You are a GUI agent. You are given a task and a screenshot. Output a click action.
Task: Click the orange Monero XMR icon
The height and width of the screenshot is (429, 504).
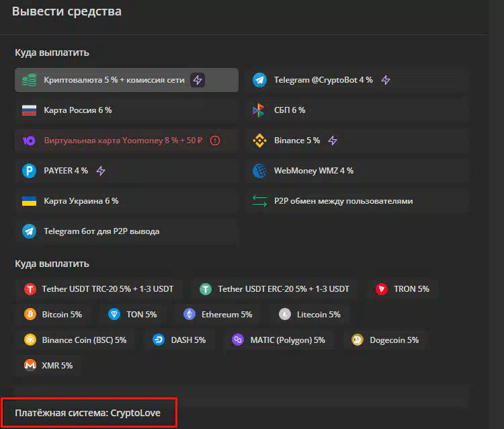coord(30,365)
